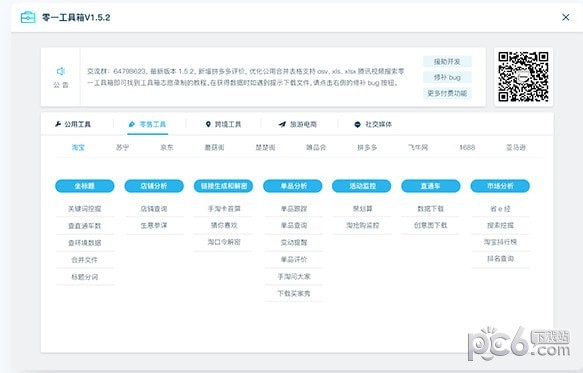Close the 零一工具箱 window
Screen dimensions: 583x373
pos(566,17)
